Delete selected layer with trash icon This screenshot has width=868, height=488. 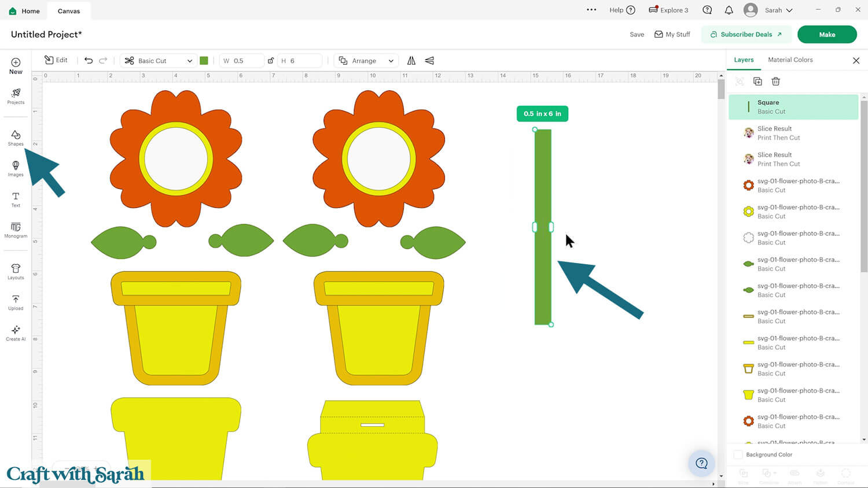pyautogui.click(x=775, y=82)
